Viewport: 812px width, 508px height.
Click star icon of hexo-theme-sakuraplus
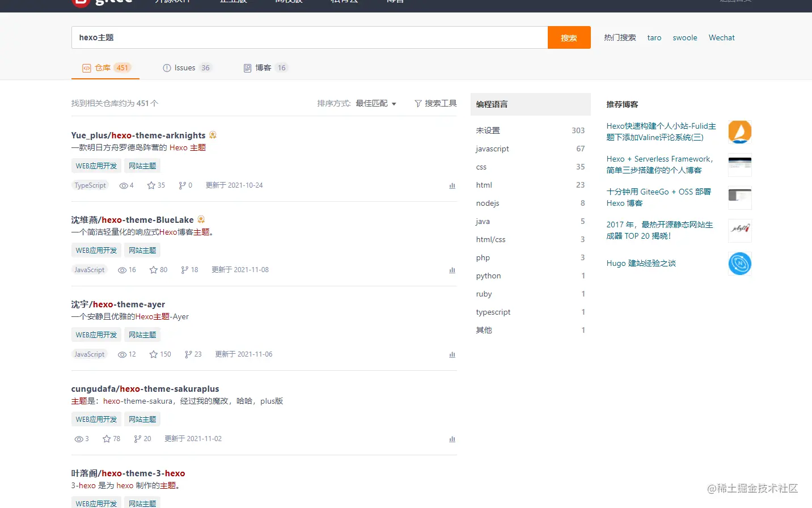coord(107,439)
